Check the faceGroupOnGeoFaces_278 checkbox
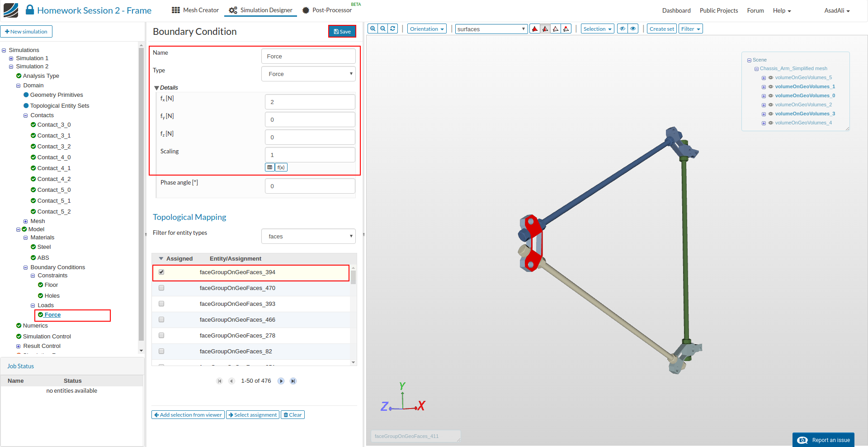Viewport: 868px width, 447px height. pyautogui.click(x=161, y=336)
